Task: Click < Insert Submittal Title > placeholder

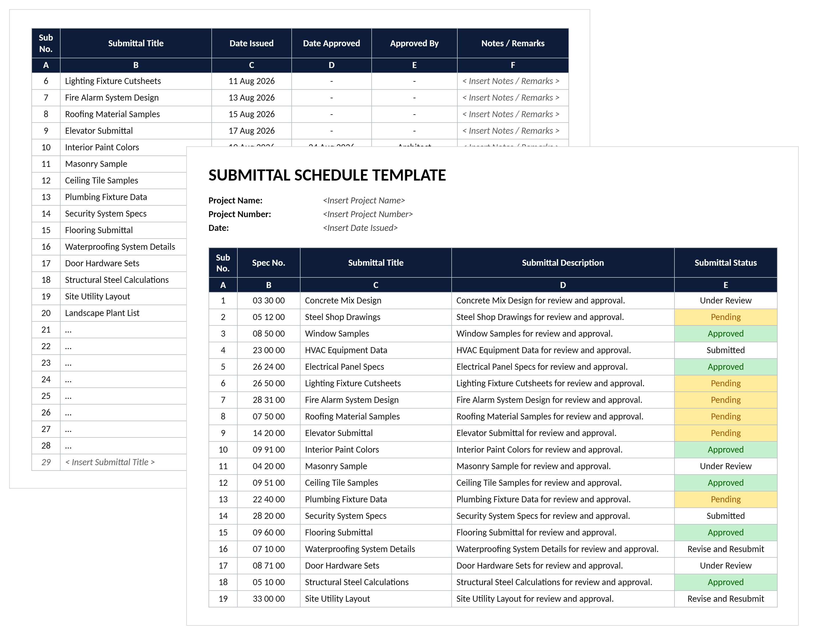Action: coord(110,462)
